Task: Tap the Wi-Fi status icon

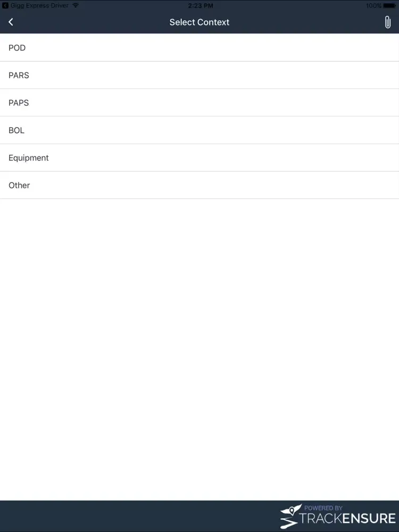Action: tap(76, 5)
